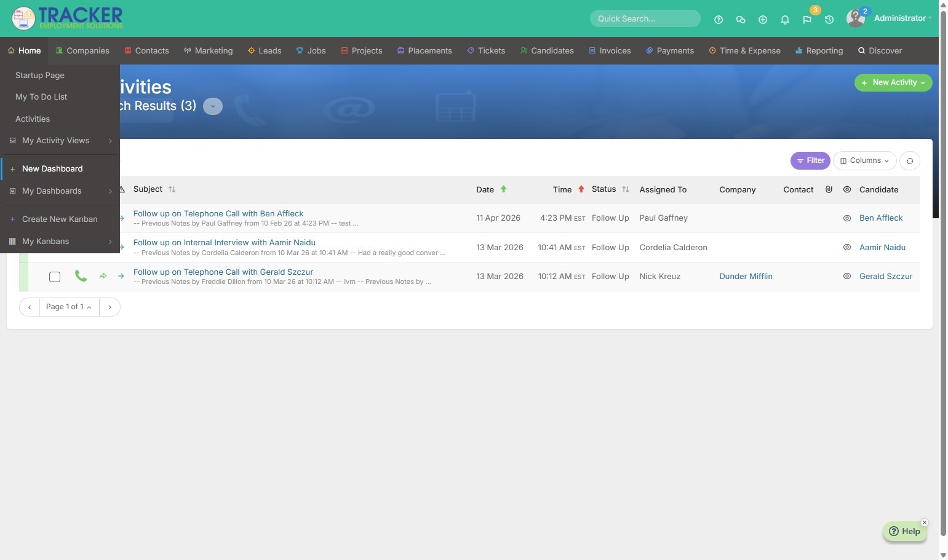Click the green phone icon in Gerald Szczur row
The width and height of the screenshot is (948, 560).
click(81, 276)
